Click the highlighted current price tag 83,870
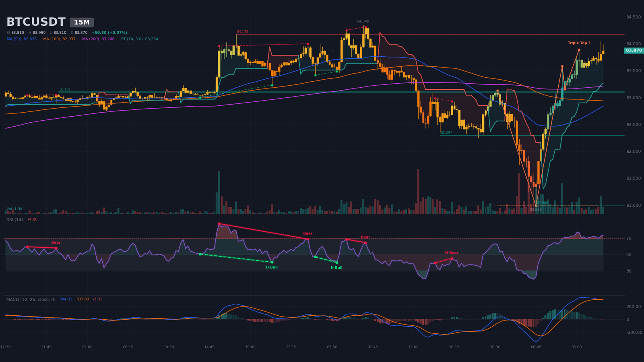644x362 pixels. (634, 50)
